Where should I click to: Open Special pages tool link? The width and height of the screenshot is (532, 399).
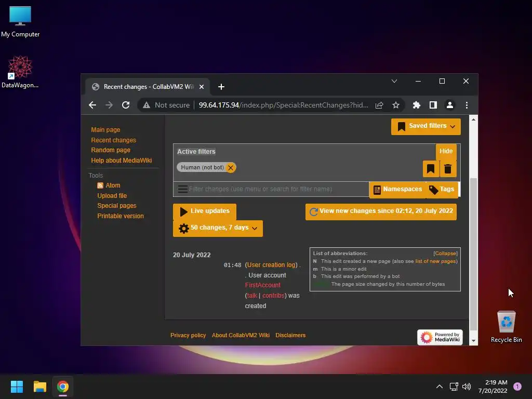point(117,206)
